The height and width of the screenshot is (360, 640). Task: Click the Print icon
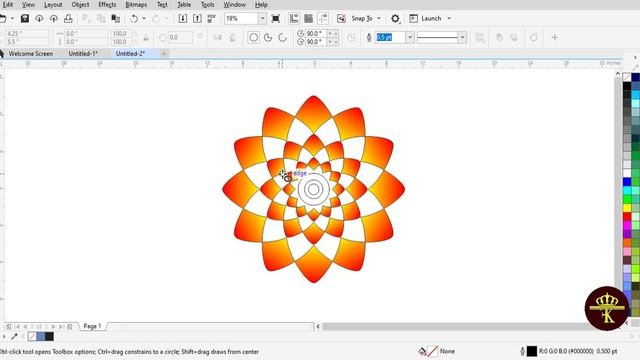[68, 18]
